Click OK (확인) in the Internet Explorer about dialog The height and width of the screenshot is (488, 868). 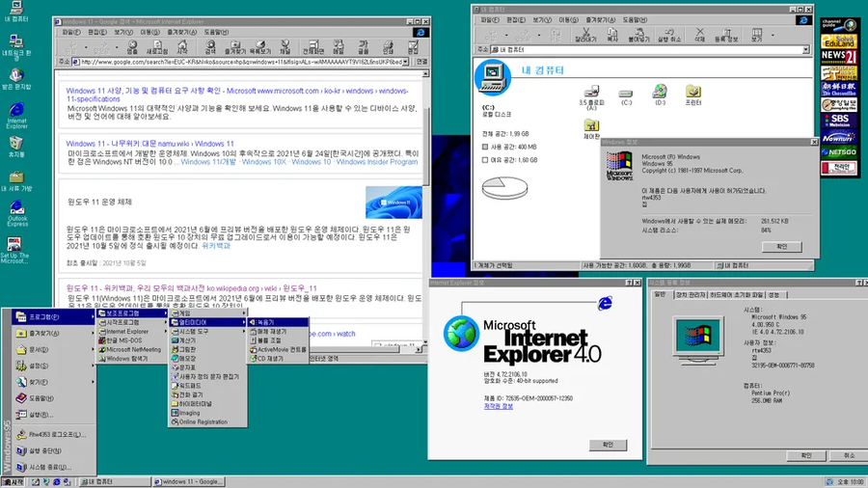608,445
